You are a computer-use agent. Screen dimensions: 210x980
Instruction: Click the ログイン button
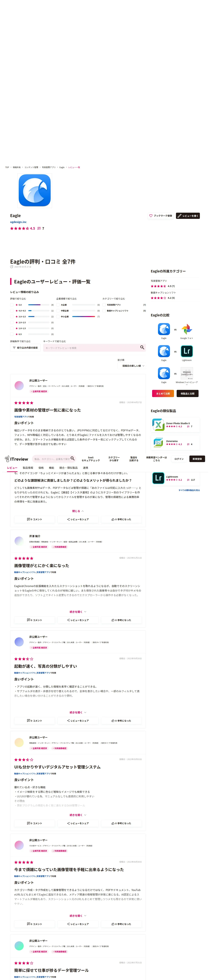tap(179, 459)
